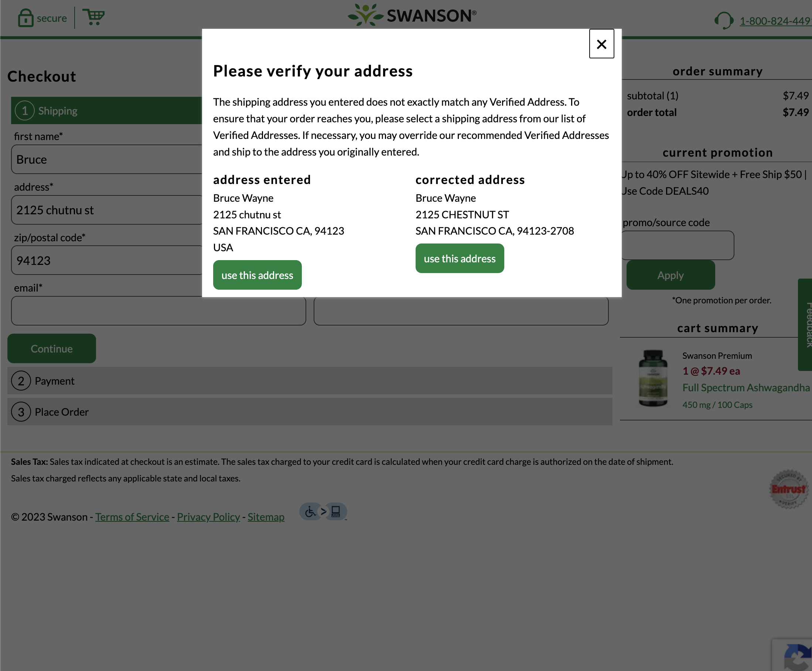Click the wheelchair accessibility icon
The height and width of the screenshot is (671, 812).
click(310, 511)
